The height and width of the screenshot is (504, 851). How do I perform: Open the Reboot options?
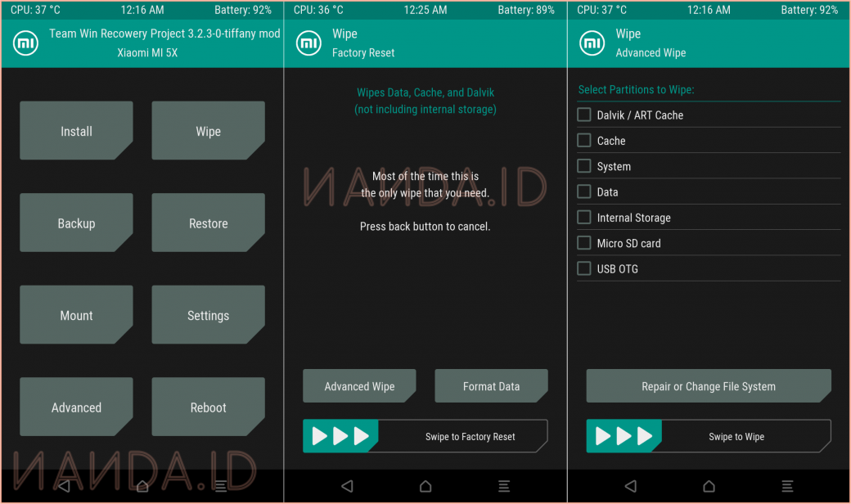tap(208, 407)
